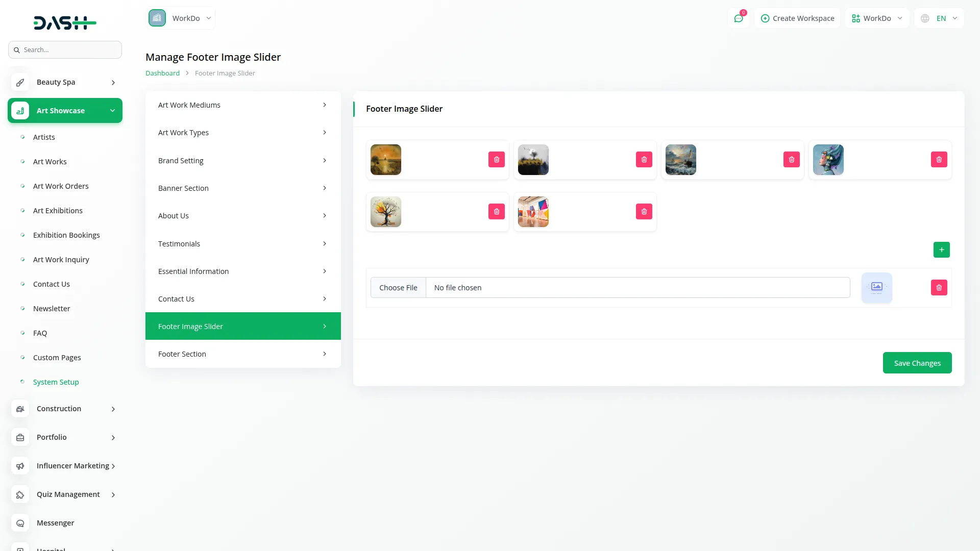
Task: Select the Testimonials settings item
Action: tap(243, 244)
